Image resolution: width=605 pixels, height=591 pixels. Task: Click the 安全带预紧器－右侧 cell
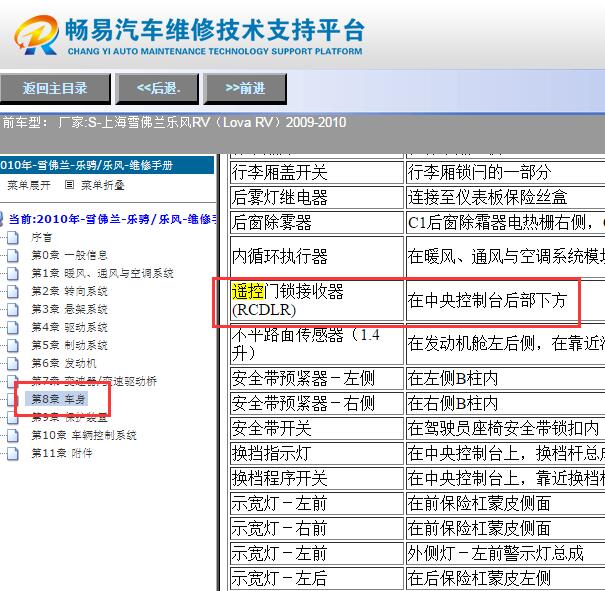pos(317,404)
